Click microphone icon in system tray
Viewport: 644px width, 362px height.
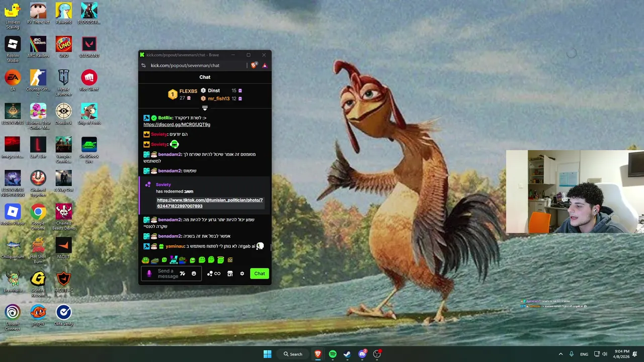pyautogui.click(x=572, y=354)
